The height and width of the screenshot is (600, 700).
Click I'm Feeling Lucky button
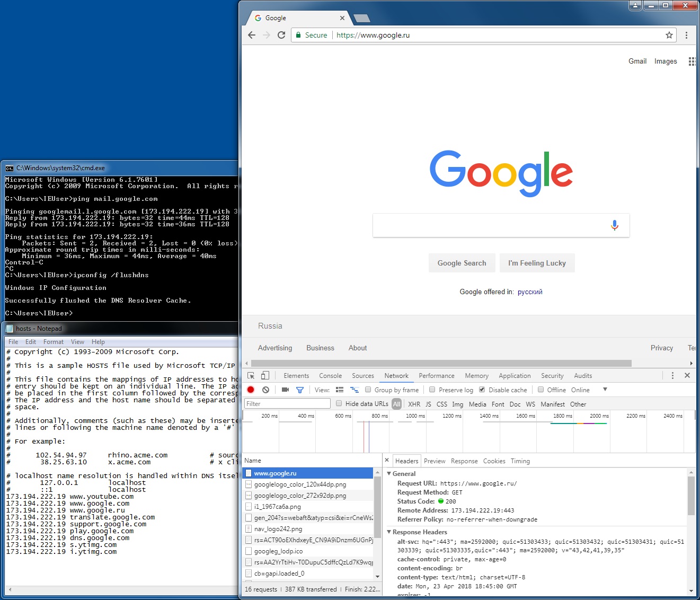537,263
